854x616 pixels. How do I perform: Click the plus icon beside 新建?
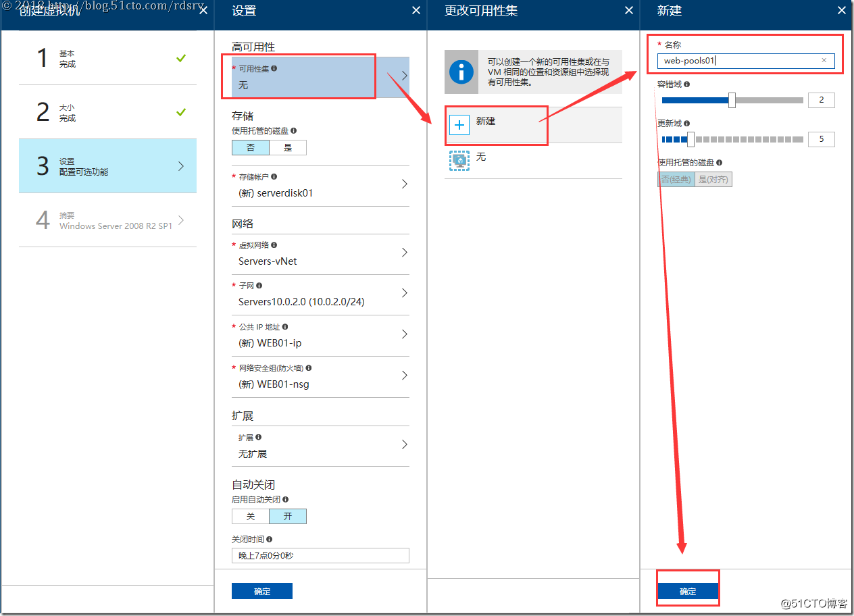459,124
